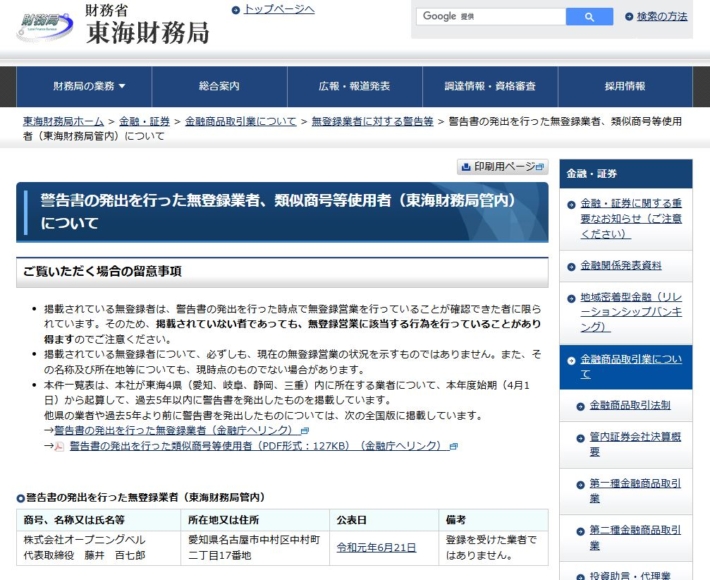Click the external-link icon after 無登録業者（金融庁へリンク）

(x=305, y=431)
